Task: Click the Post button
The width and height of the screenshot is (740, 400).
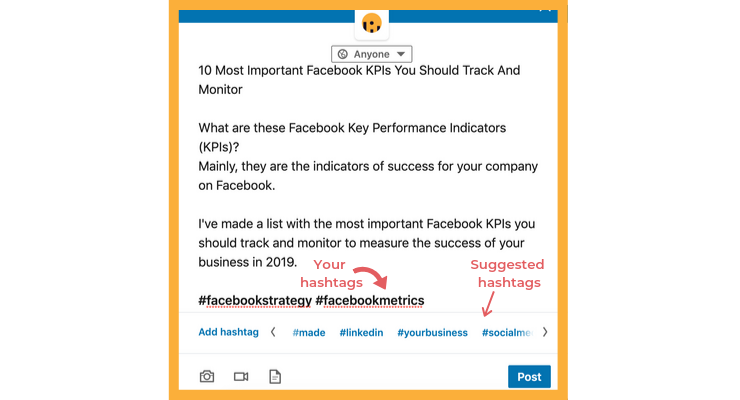Action: pyautogui.click(x=529, y=376)
